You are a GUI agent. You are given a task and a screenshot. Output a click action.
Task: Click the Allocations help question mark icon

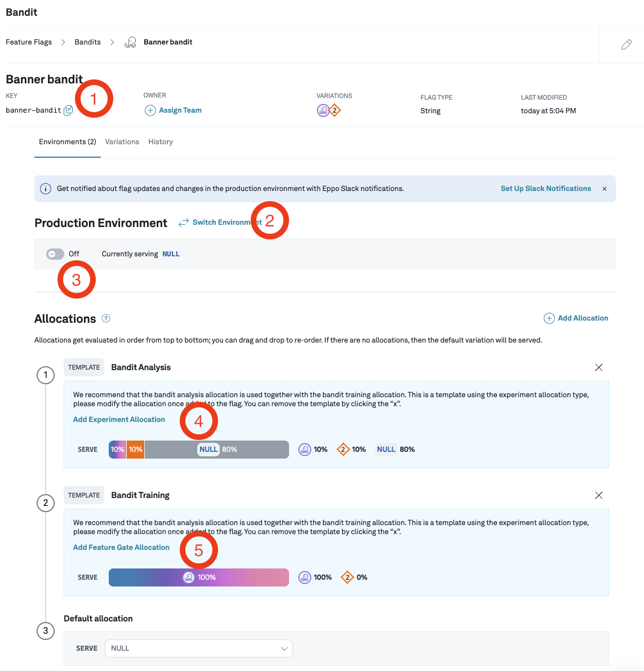pos(105,318)
